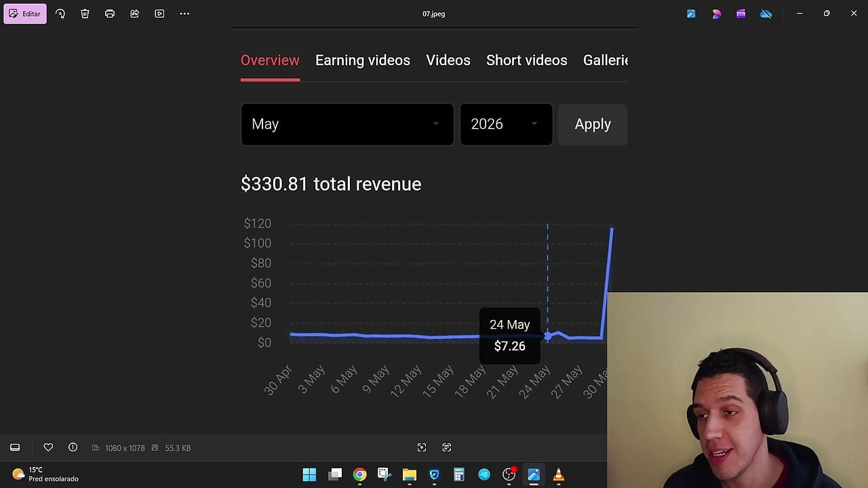
Task: Open VLC media player from the taskbar
Action: (x=559, y=474)
